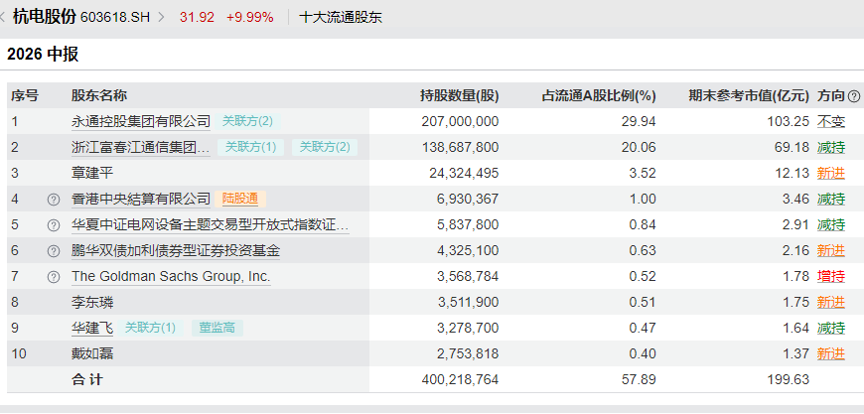Click shares value 6,930,367
The height and width of the screenshot is (414, 864).
(x=468, y=199)
